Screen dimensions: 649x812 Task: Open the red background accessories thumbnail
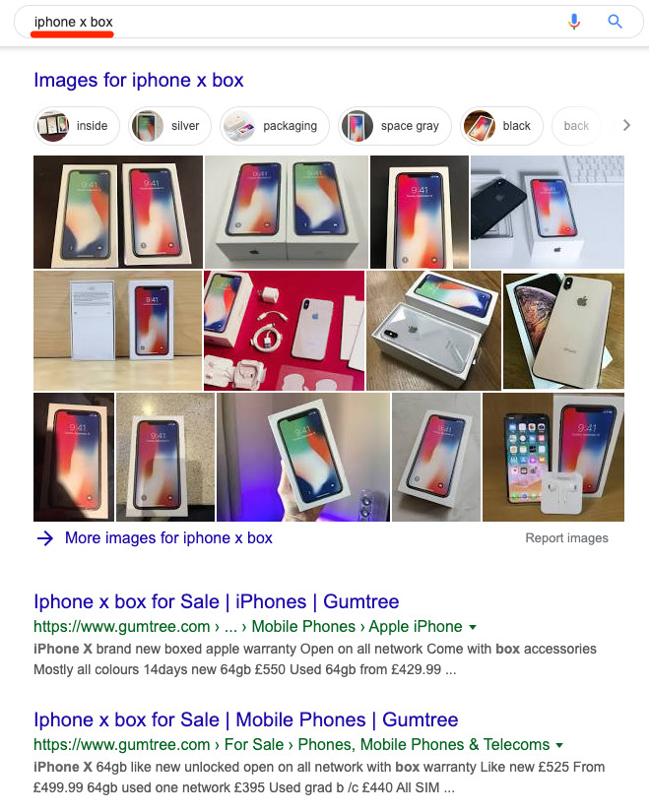pos(284,331)
